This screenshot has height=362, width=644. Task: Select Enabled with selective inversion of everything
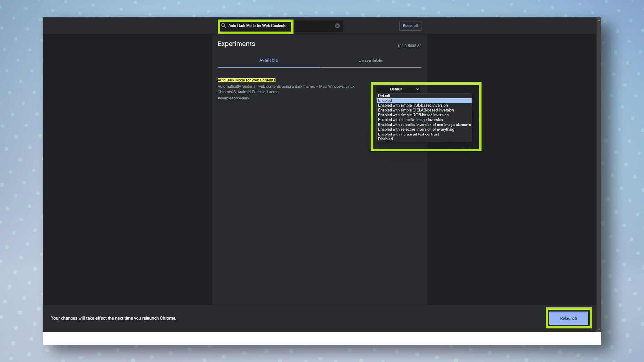[416, 129]
